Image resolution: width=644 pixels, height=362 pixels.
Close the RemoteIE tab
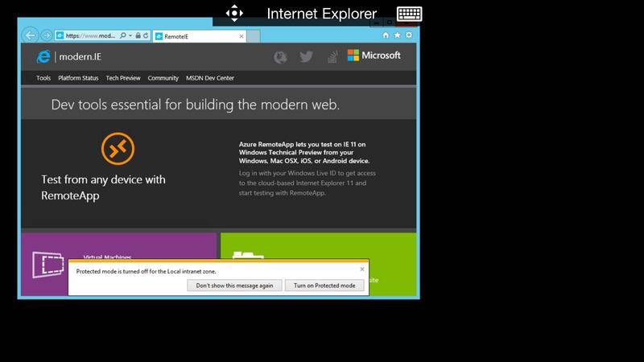(242, 36)
